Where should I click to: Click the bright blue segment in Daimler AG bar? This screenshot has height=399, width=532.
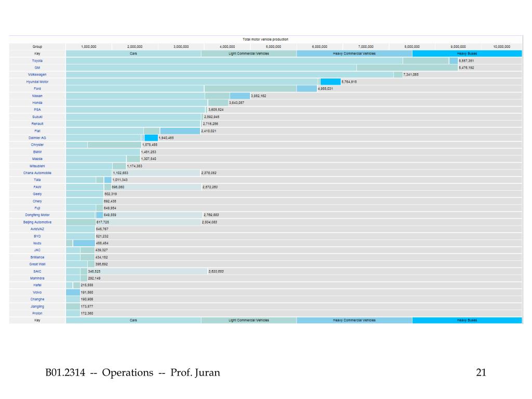(x=151, y=138)
